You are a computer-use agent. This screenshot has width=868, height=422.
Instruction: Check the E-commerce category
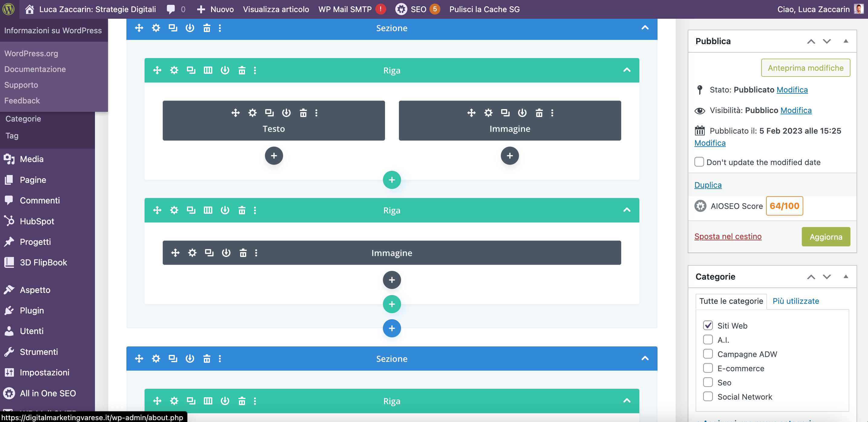[x=708, y=368]
